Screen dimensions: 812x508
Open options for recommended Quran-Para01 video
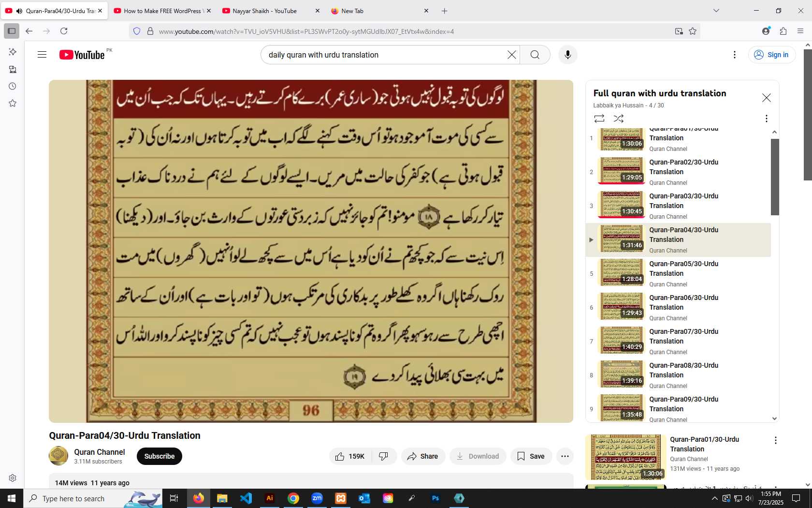tap(775, 440)
